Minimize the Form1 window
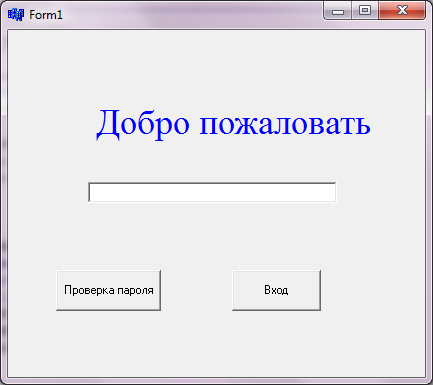433x385 pixels. (x=338, y=11)
